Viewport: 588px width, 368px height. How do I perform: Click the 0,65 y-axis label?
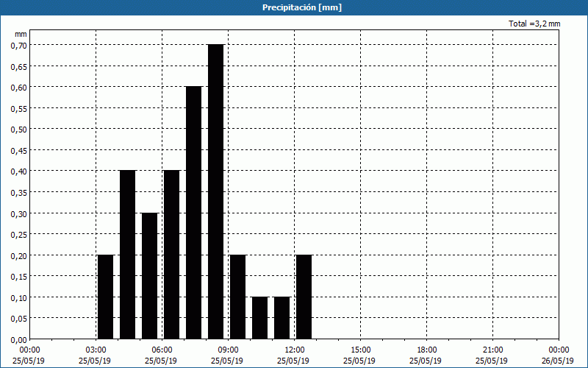coord(19,66)
